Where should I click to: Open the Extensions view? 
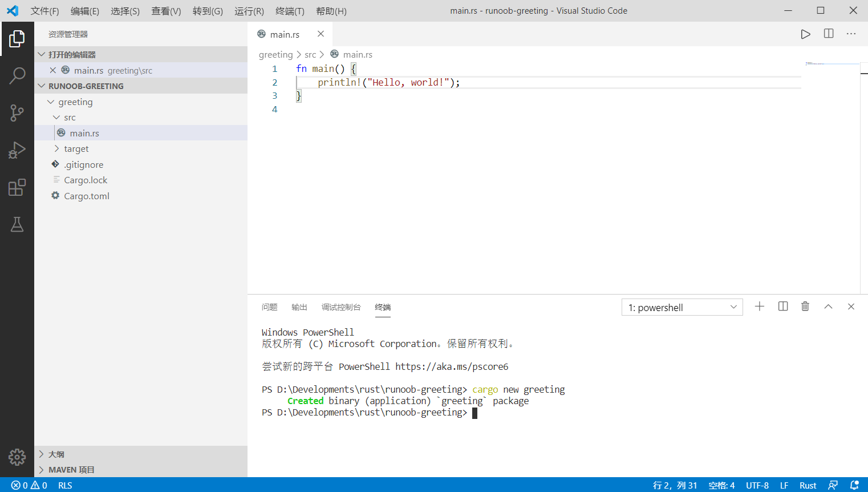tap(17, 187)
